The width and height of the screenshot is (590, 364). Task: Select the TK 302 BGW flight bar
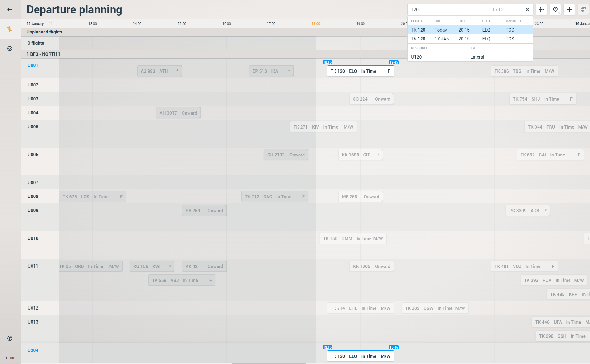[x=435, y=308]
